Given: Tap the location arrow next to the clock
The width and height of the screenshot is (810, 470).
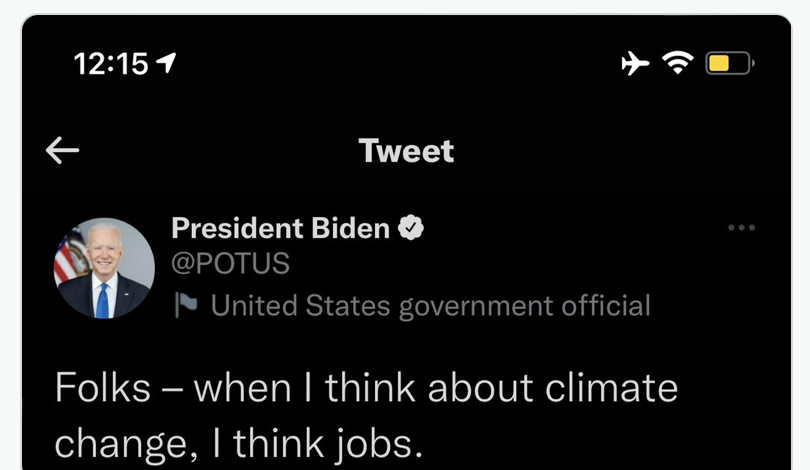Looking at the screenshot, I should click(x=166, y=64).
